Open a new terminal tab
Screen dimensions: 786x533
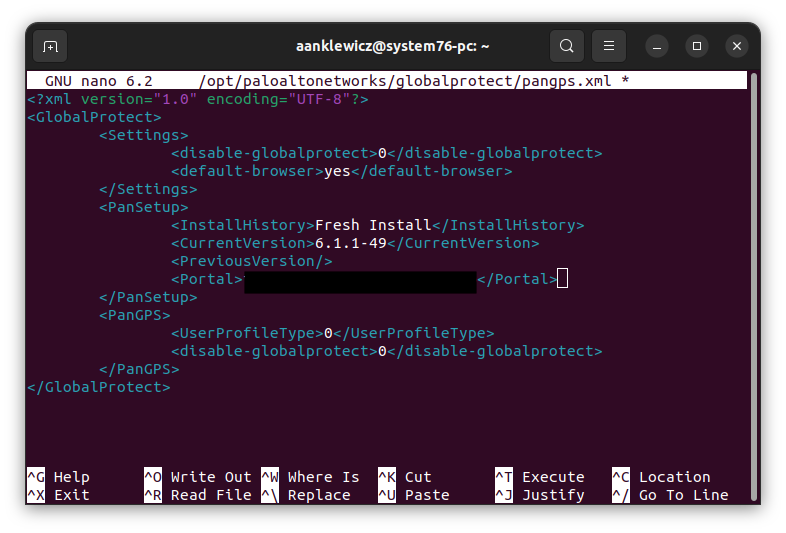click(x=50, y=47)
